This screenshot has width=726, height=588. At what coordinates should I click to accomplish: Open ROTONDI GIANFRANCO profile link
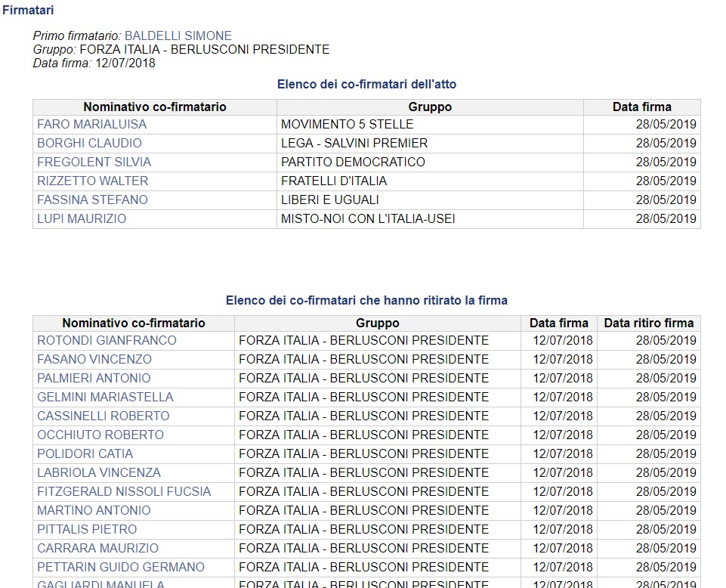tap(107, 341)
